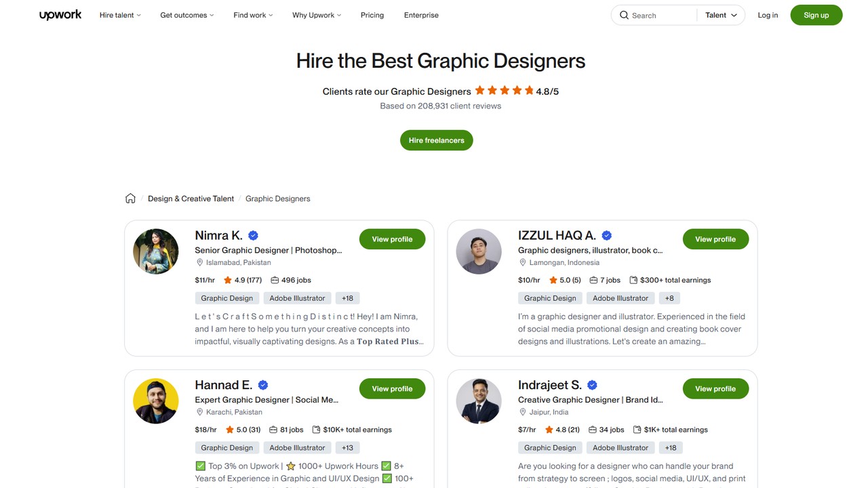Click location pin icon beside Karachi, Pakistan
Image resolution: width=868 pixels, height=488 pixels.
tap(200, 412)
